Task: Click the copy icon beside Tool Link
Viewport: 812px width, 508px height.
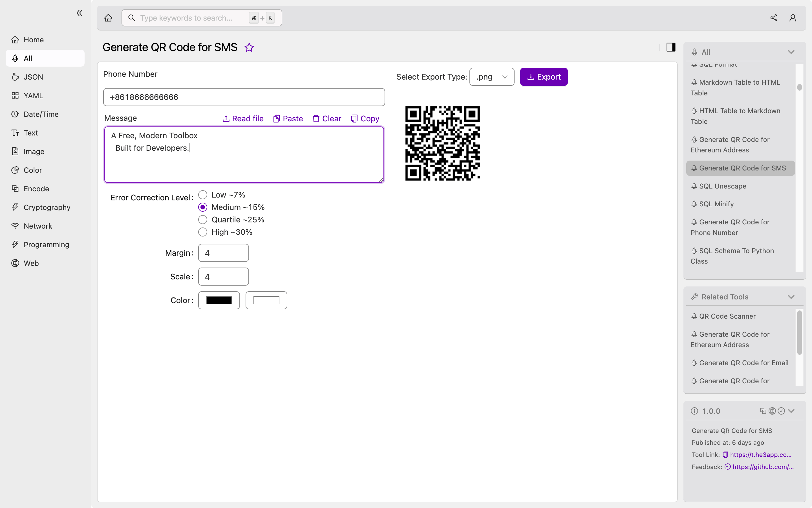Action: [725, 455]
